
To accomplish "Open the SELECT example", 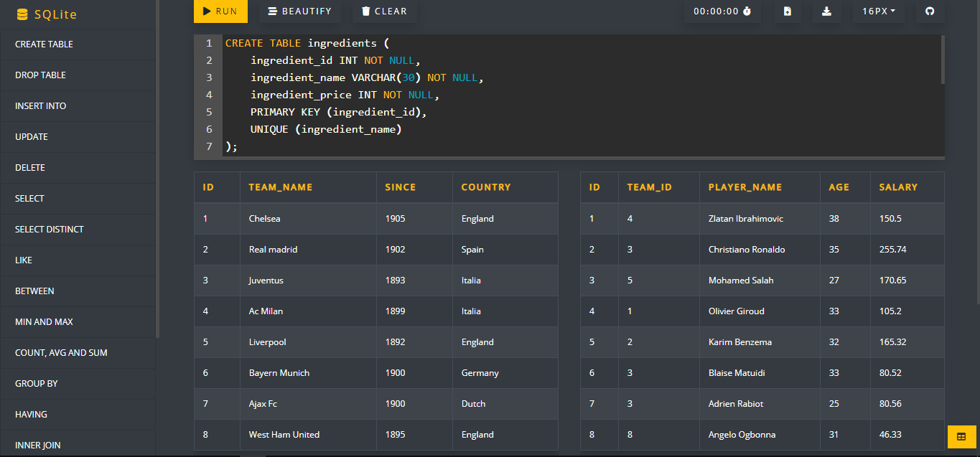I will click(78, 199).
